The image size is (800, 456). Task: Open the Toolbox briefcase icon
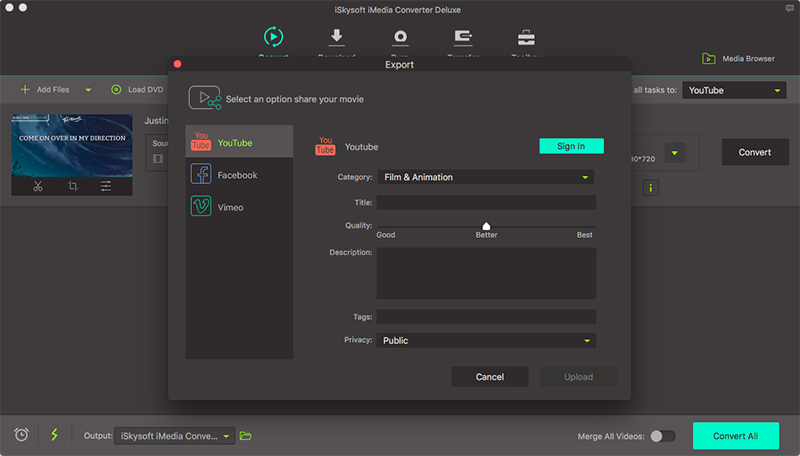coord(525,37)
